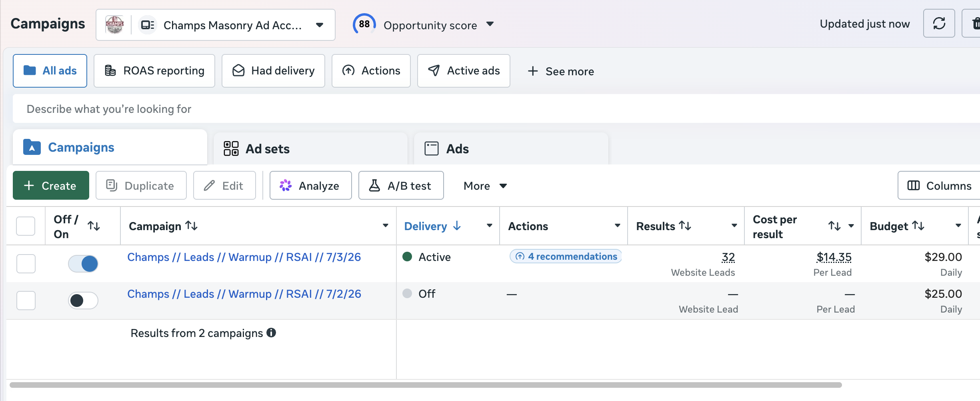Toggle off the 7/3/26 campaign switch
Image resolution: width=980 pixels, height=401 pixels.
pyautogui.click(x=83, y=264)
